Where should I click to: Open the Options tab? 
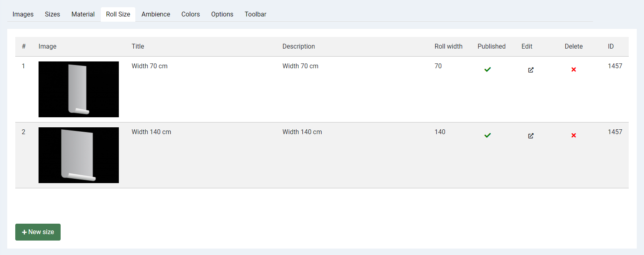click(x=222, y=14)
